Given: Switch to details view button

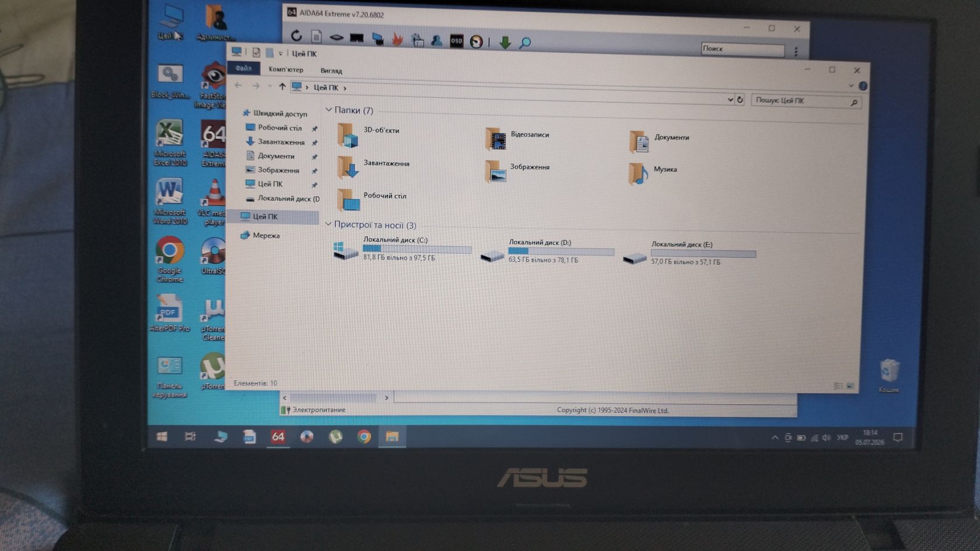Looking at the screenshot, I should click(838, 385).
